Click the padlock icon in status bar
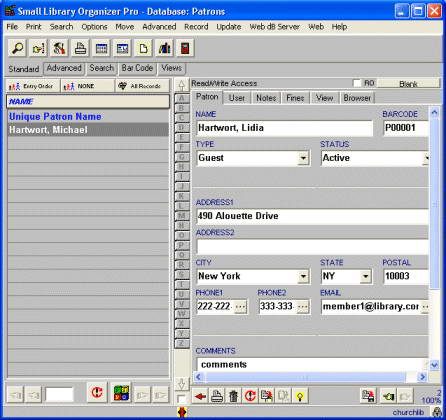The height and width of the screenshot is (420, 446). [x=437, y=412]
